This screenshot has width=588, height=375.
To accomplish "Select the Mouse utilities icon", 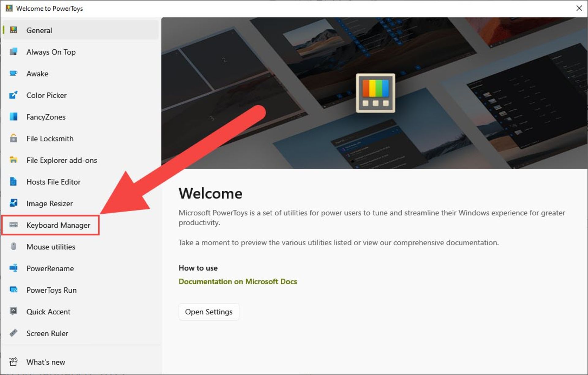I will tap(13, 247).
